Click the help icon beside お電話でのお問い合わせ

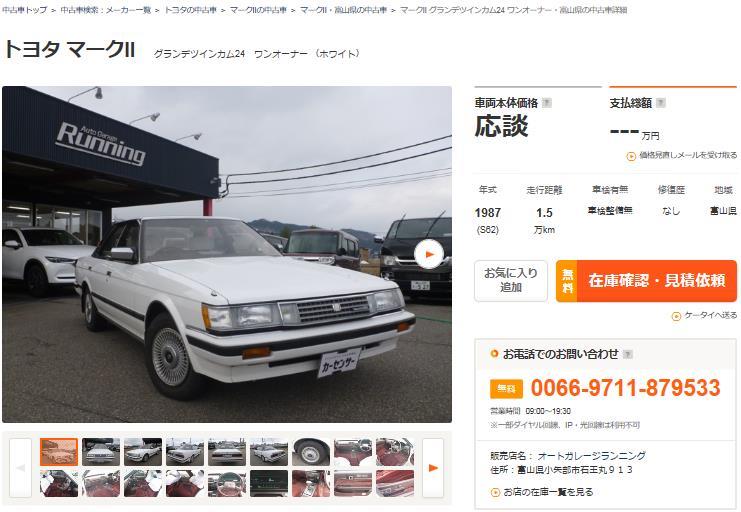click(x=628, y=354)
